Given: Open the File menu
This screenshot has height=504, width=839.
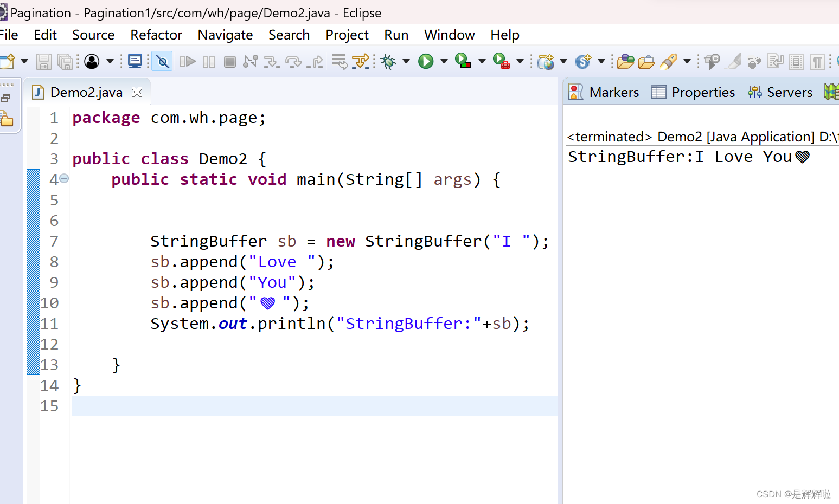Looking at the screenshot, I should click(x=9, y=35).
